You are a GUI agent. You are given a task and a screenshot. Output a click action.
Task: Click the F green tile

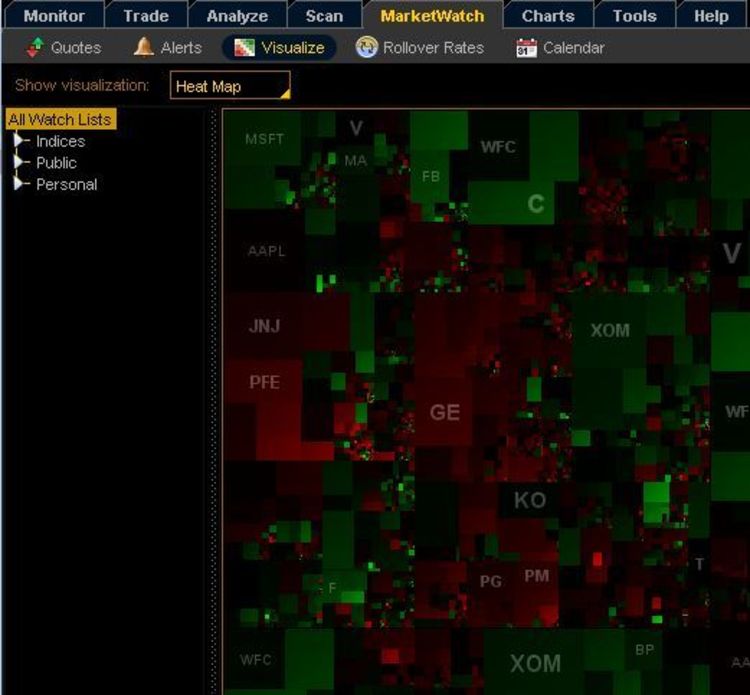pyautogui.click(x=332, y=587)
